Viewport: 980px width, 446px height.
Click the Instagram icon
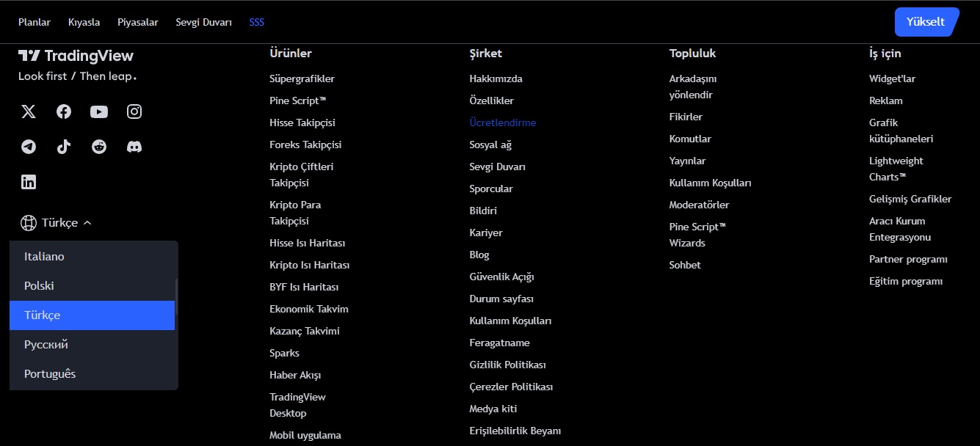tap(134, 111)
